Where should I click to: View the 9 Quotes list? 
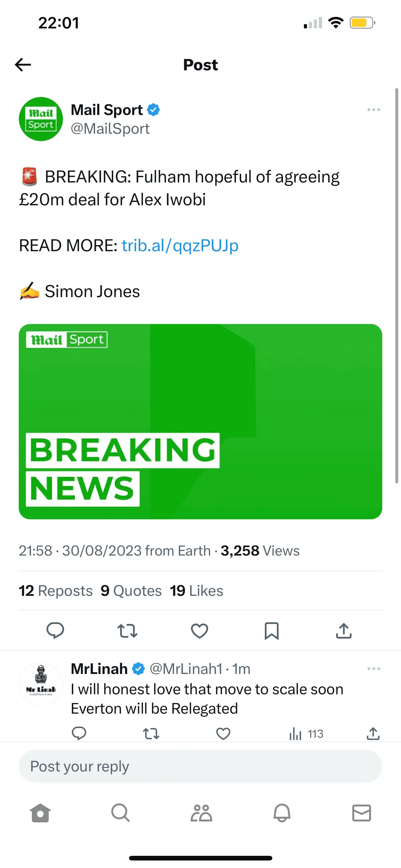(x=131, y=591)
